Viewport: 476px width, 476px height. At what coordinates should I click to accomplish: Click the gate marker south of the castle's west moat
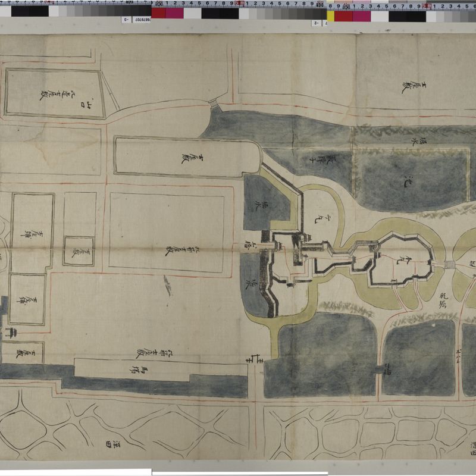coord(253,359)
